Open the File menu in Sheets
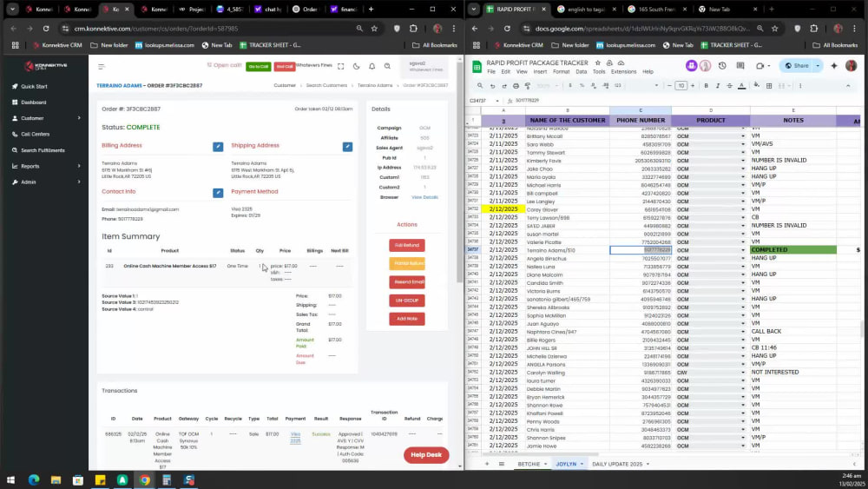This screenshot has height=489, width=868. coord(491,72)
